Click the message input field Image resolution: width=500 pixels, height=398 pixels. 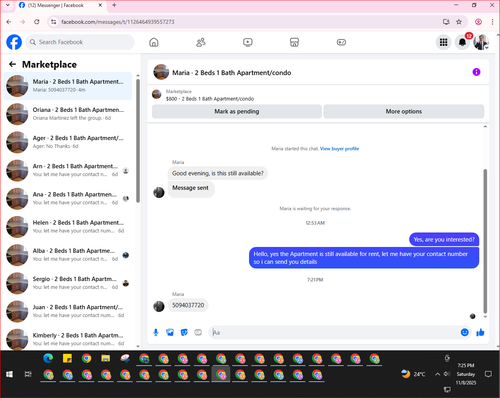[335, 332]
